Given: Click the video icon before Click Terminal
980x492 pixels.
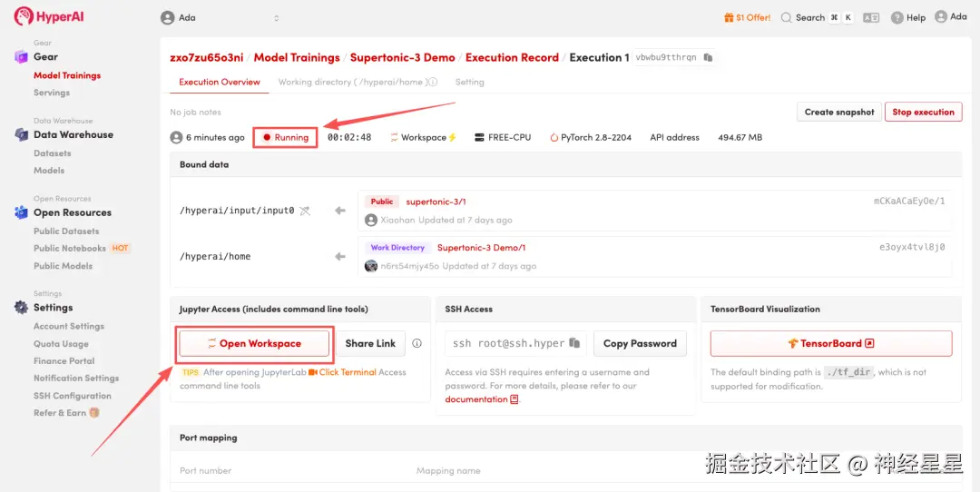Looking at the screenshot, I should [312, 372].
